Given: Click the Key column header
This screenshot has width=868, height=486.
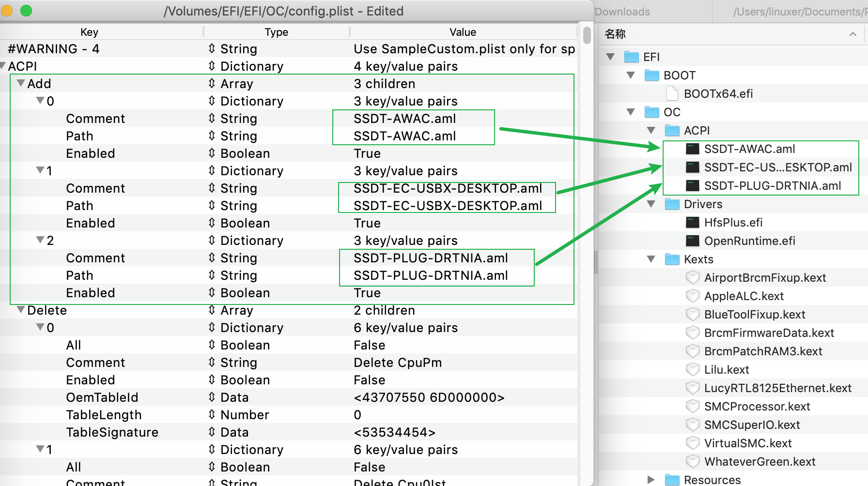Looking at the screenshot, I should tap(89, 32).
